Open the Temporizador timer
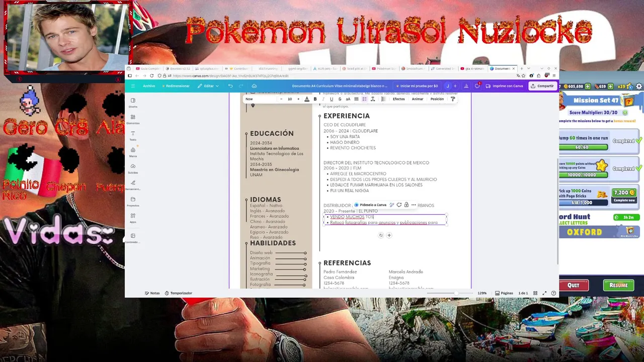This screenshot has height=362, width=644. (179, 293)
